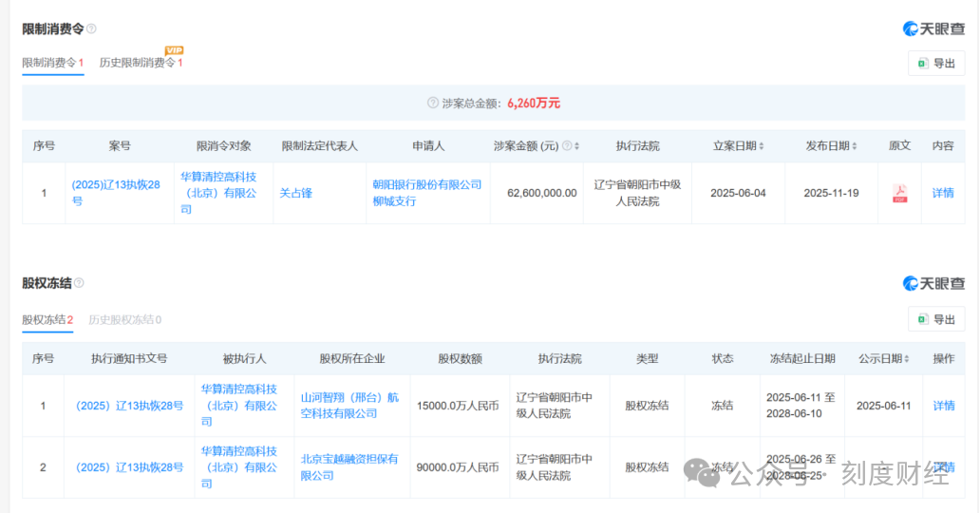This screenshot has width=980, height=513.
Task: Click 天眼查 logo in 限制消费令 section
Action: (933, 28)
